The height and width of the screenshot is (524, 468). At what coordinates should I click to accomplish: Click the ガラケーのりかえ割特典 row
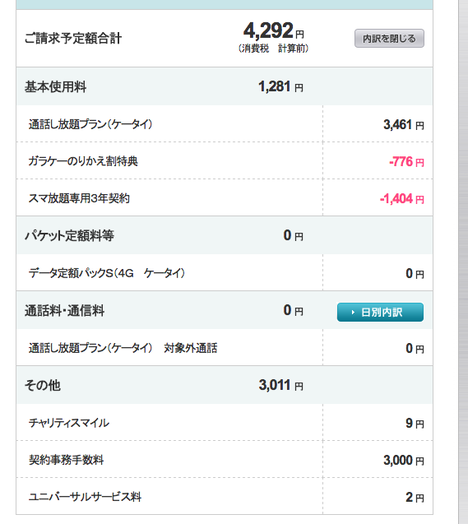pyautogui.click(x=224, y=161)
